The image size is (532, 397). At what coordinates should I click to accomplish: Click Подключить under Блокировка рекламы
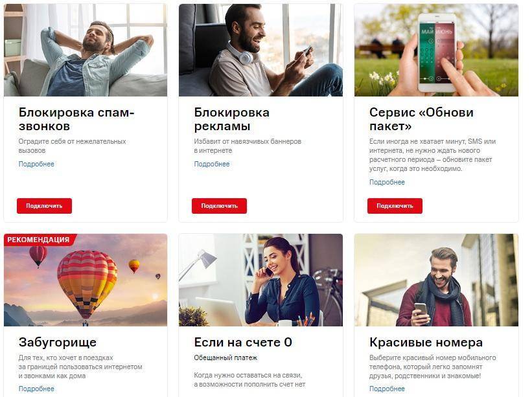tap(219, 206)
